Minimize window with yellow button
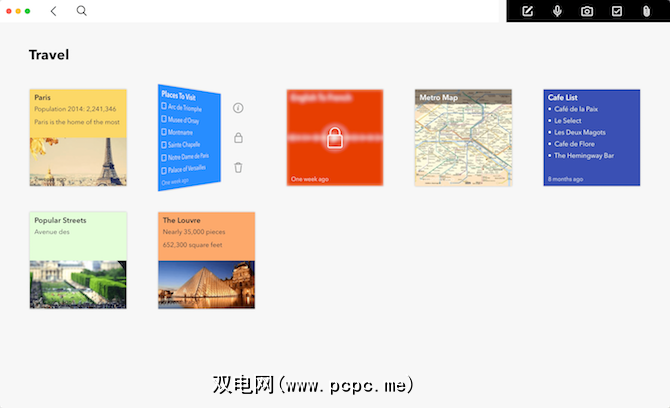 pyautogui.click(x=18, y=11)
